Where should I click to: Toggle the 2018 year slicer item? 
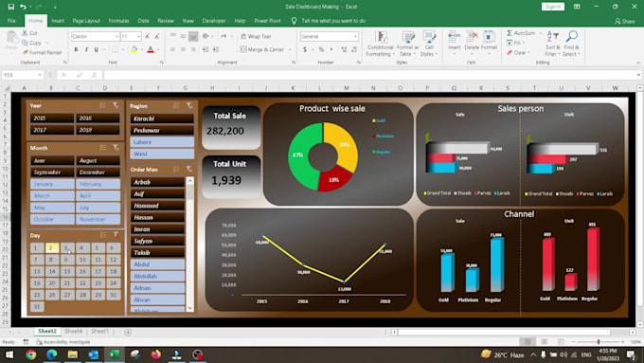[98, 130]
